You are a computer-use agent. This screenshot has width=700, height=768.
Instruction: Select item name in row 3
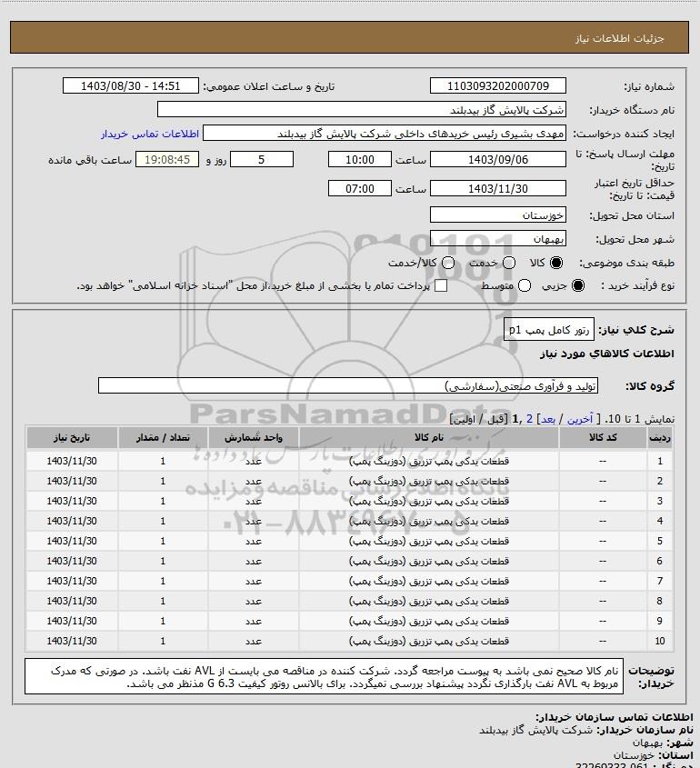(428, 501)
